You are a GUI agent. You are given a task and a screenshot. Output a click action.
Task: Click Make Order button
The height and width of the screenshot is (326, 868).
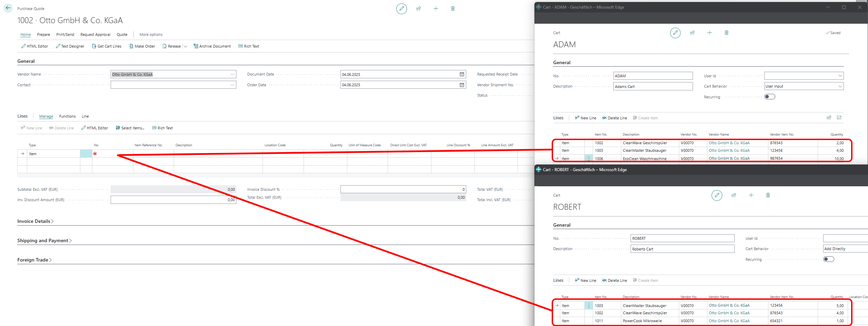142,46
